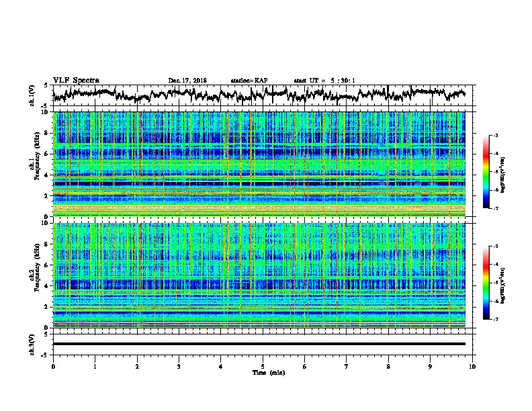Click the "ch.3(V)" axis label
The image size is (532, 411).
(32, 345)
